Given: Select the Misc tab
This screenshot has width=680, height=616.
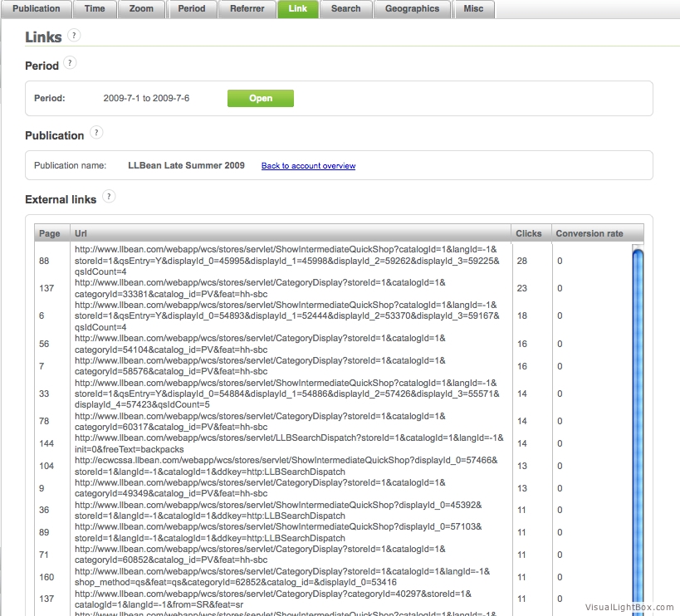Looking at the screenshot, I should point(475,9).
